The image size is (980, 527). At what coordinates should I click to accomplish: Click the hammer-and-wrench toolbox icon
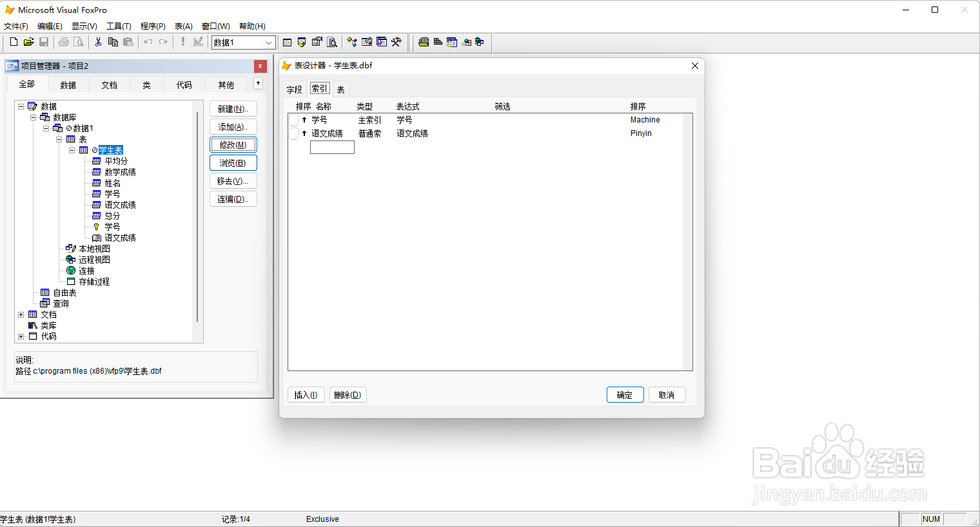(397, 42)
